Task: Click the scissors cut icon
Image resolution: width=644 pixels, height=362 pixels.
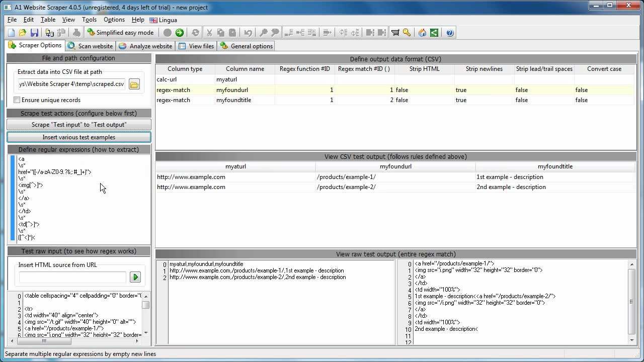Action: point(209,33)
